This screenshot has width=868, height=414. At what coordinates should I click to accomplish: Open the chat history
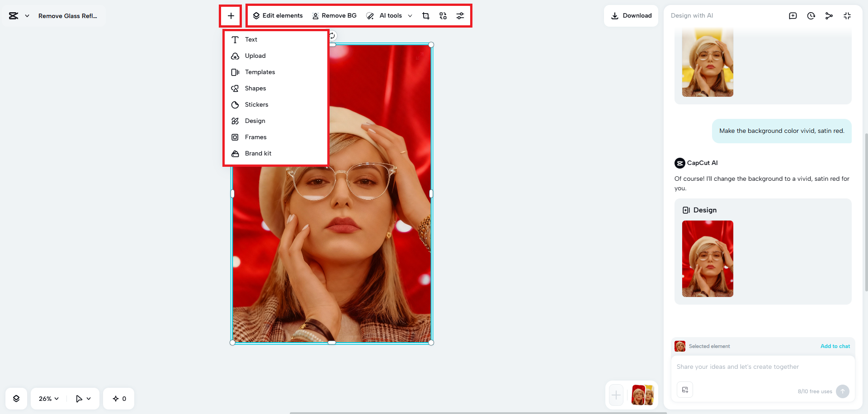point(811,15)
